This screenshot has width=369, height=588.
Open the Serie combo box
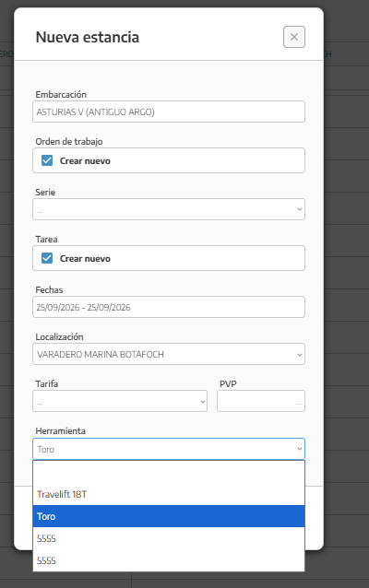point(169,209)
